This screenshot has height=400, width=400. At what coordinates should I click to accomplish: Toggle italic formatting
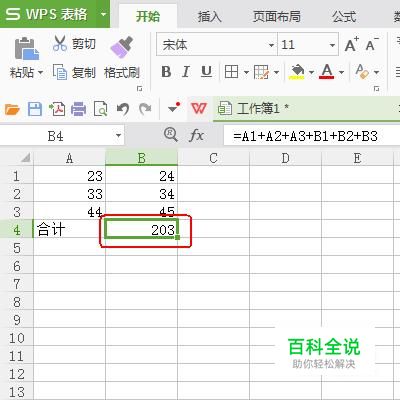[x=186, y=72]
